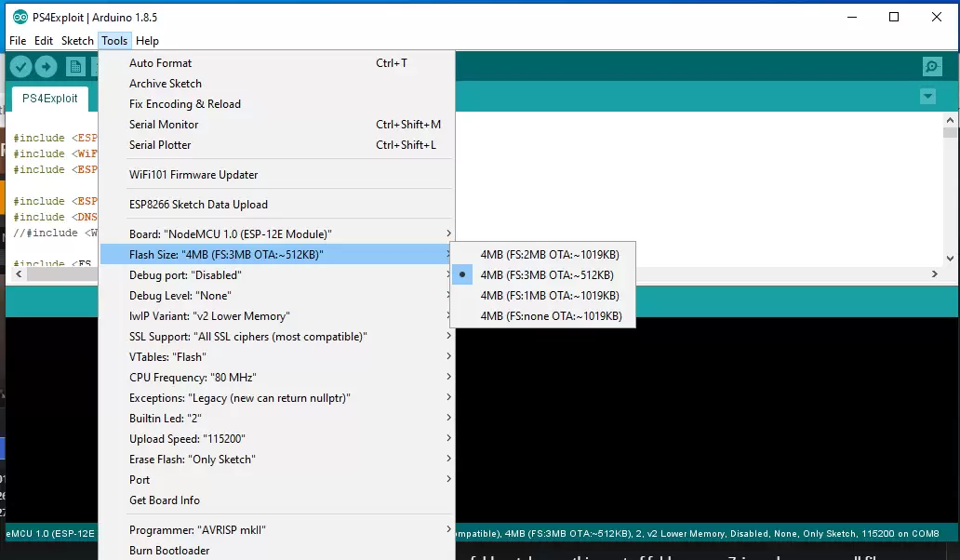
Task: Click the Upload arrow toolbar icon
Action: click(46, 66)
